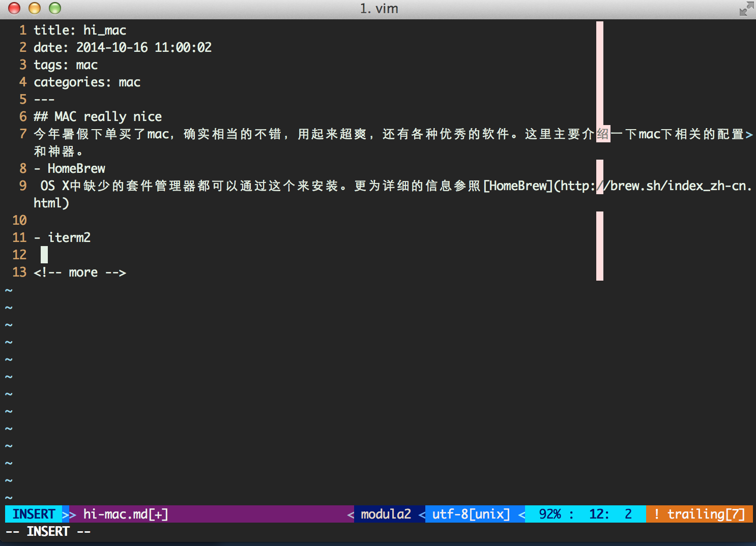Click the red close window button
This screenshot has height=546, width=756.
click(x=14, y=8)
